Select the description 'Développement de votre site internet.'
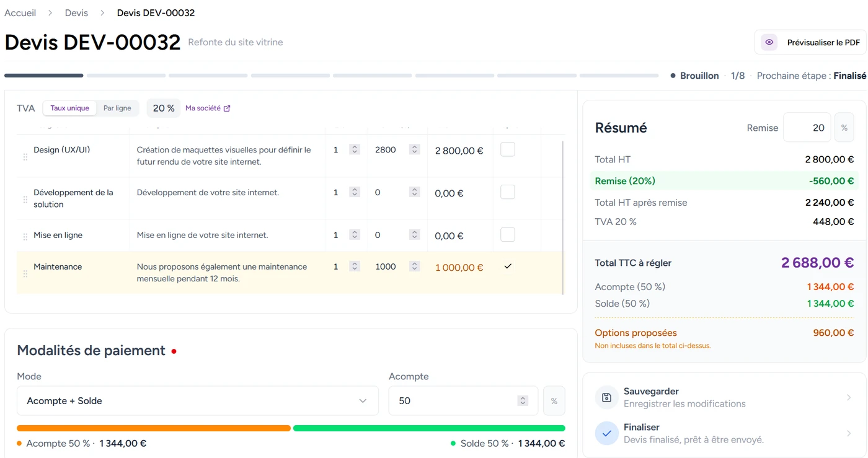 (208, 193)
